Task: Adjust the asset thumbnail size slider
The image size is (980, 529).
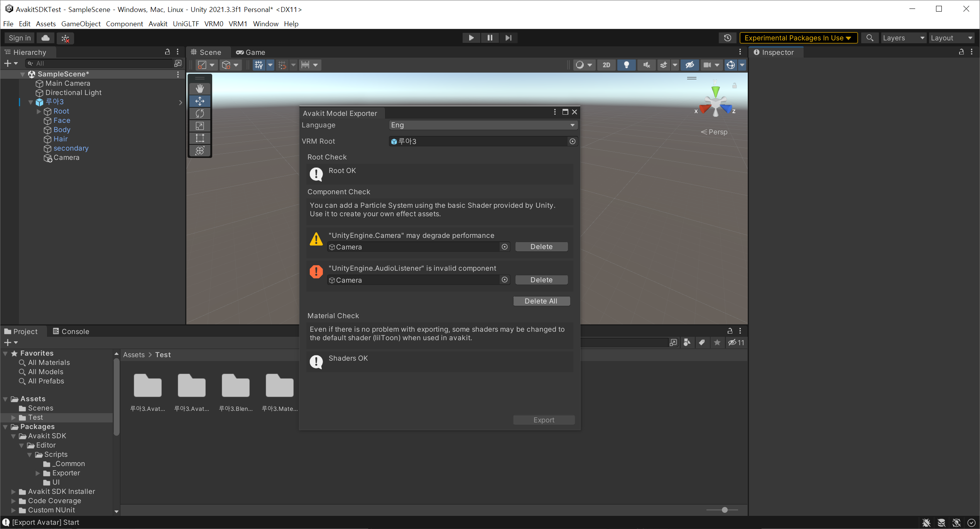Action: 725,510
